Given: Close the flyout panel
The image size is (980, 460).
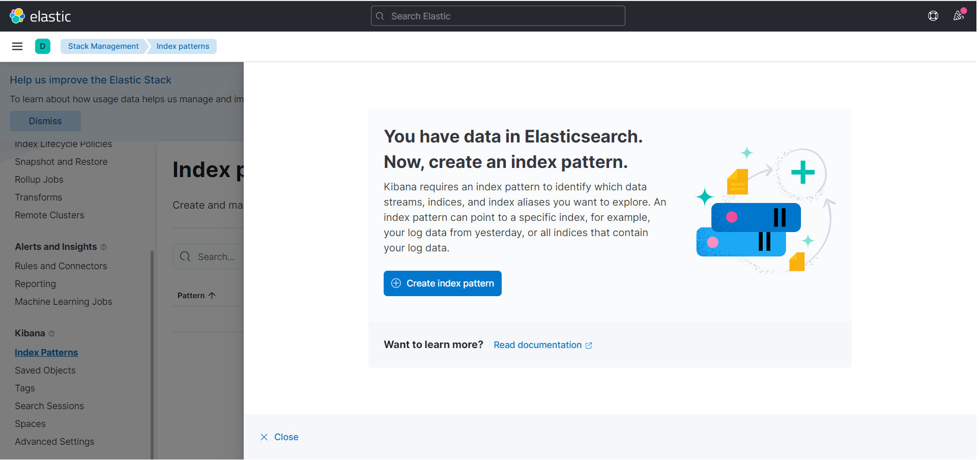Looking at the screenshot, I should [x=279, y=437].
